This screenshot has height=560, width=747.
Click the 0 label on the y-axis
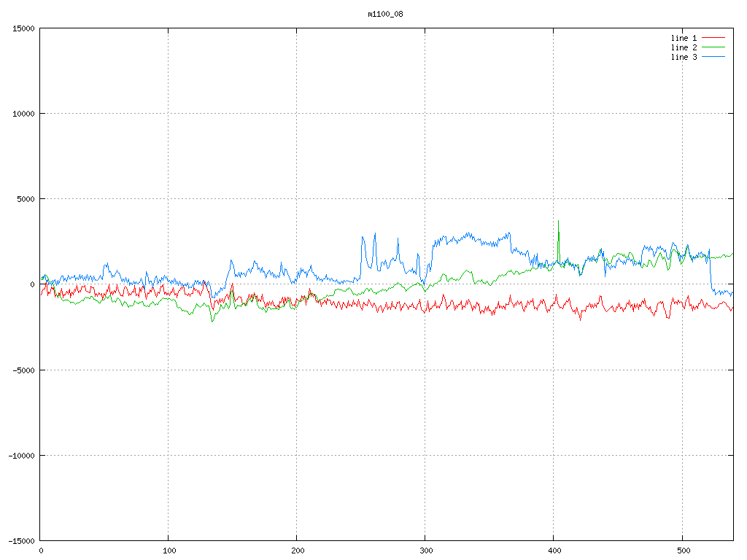click(33, 284)
